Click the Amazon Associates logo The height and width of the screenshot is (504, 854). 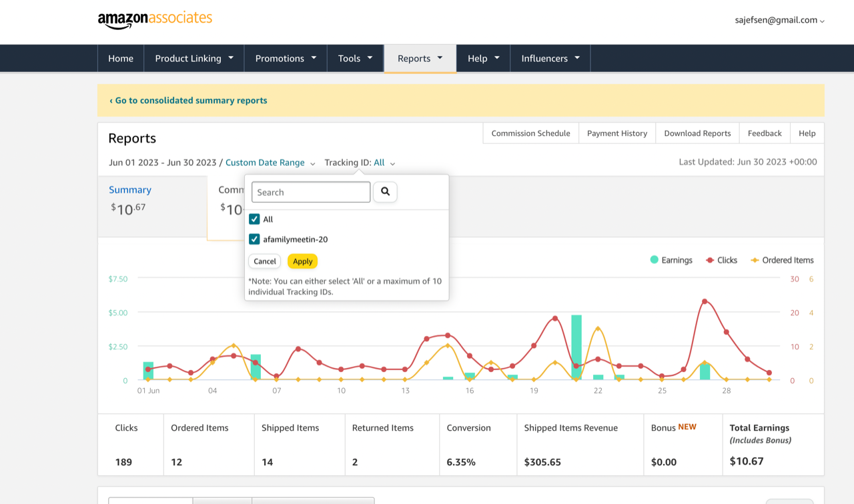coord(155,20)
